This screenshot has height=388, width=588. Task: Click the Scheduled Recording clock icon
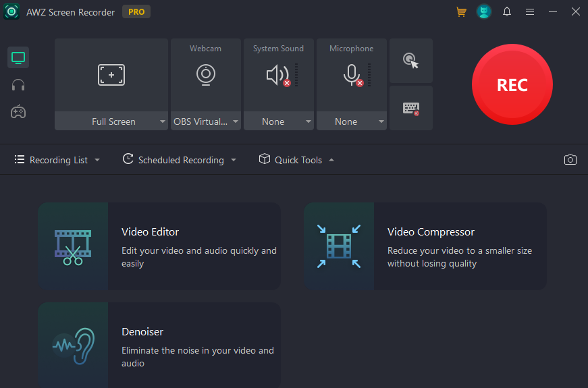click(128, 159)
